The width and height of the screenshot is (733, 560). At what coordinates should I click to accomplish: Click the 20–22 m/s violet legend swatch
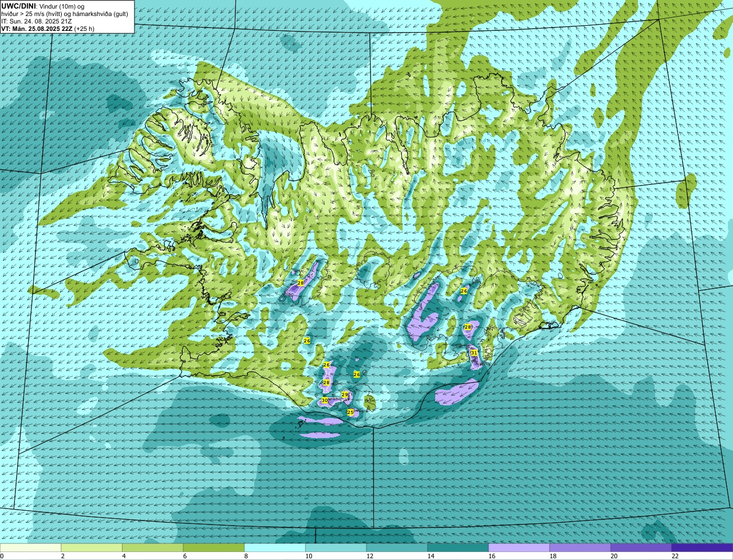click(x=641, y=547)
